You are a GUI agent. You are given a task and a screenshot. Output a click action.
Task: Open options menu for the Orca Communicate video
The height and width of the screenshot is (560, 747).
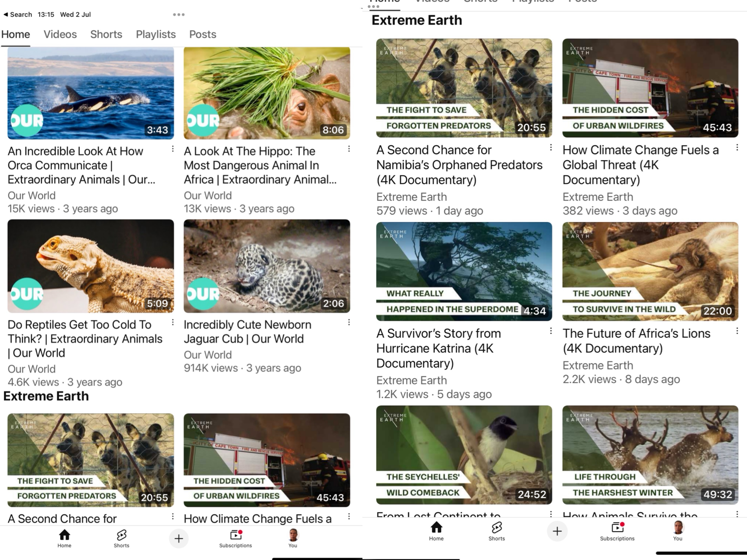point(173,149)
